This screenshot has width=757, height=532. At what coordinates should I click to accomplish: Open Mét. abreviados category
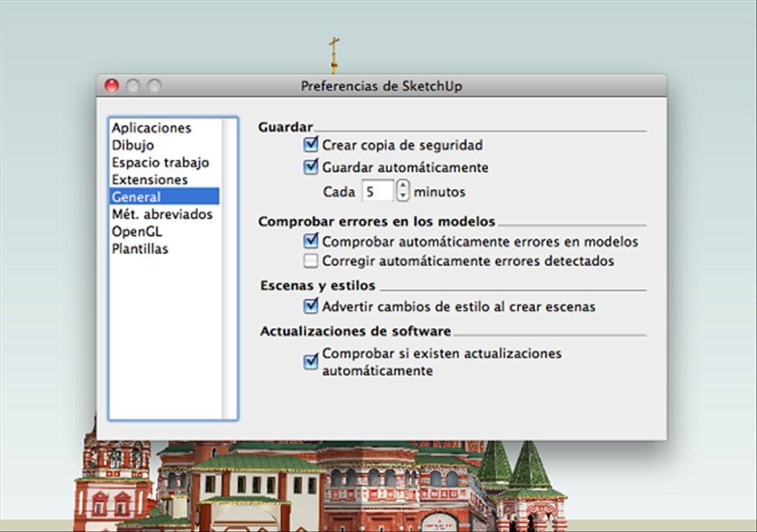[x=162, y=214]
